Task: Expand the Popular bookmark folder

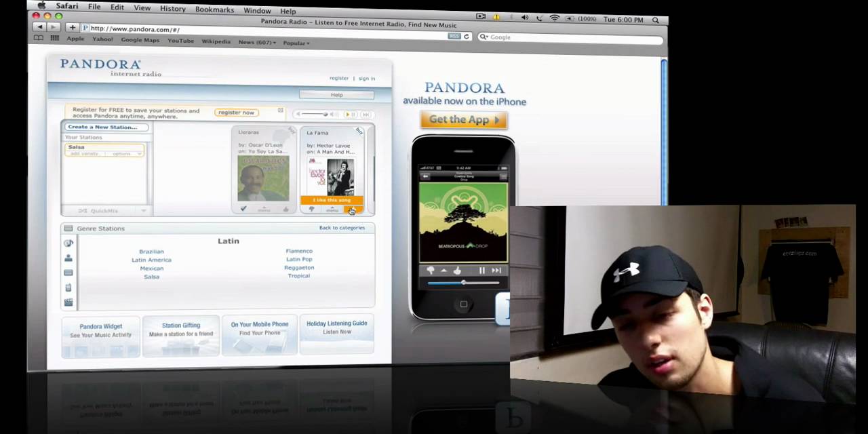Action: tap(296, 43)
